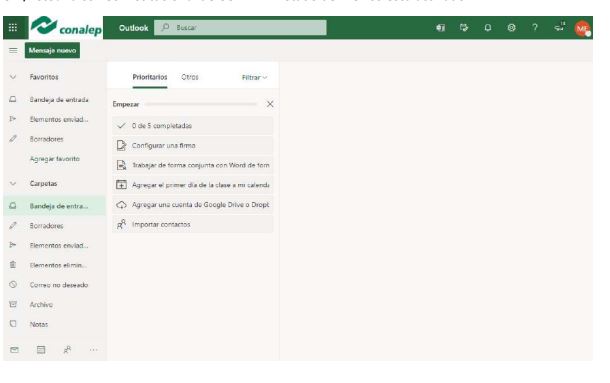This screenshot has width=610, height=383.
Task: Open the Elementos eliminados folder
Action: tap(54, 265)
